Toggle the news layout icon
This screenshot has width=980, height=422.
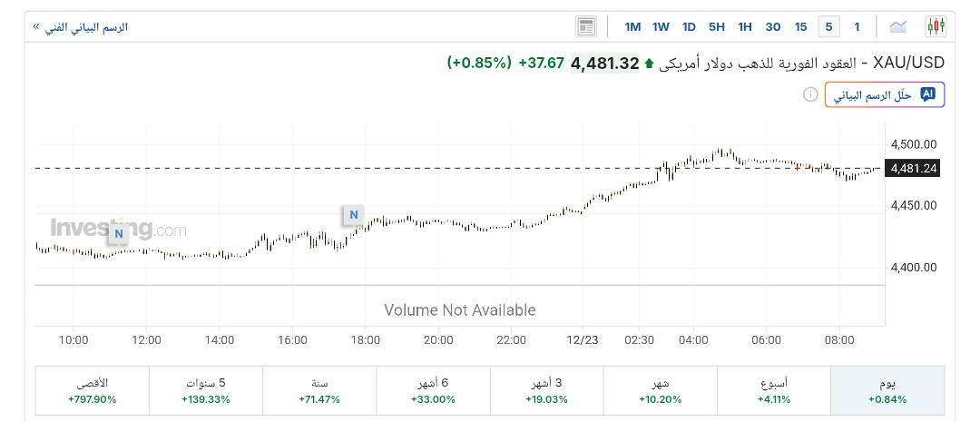pos(586,26)
